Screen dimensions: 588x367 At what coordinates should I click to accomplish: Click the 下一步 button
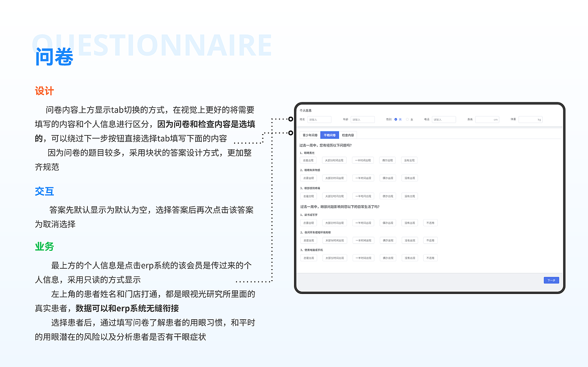point(551,280)
